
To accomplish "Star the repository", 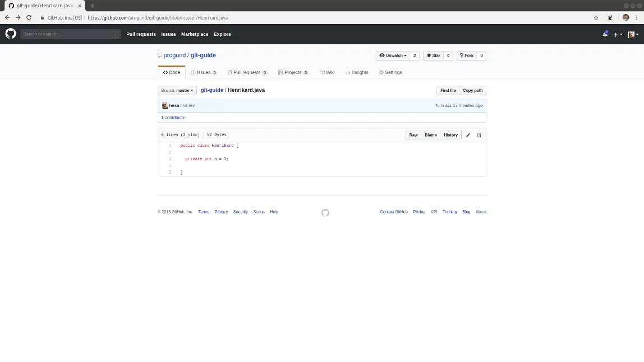I will click(x=433, y=55).
